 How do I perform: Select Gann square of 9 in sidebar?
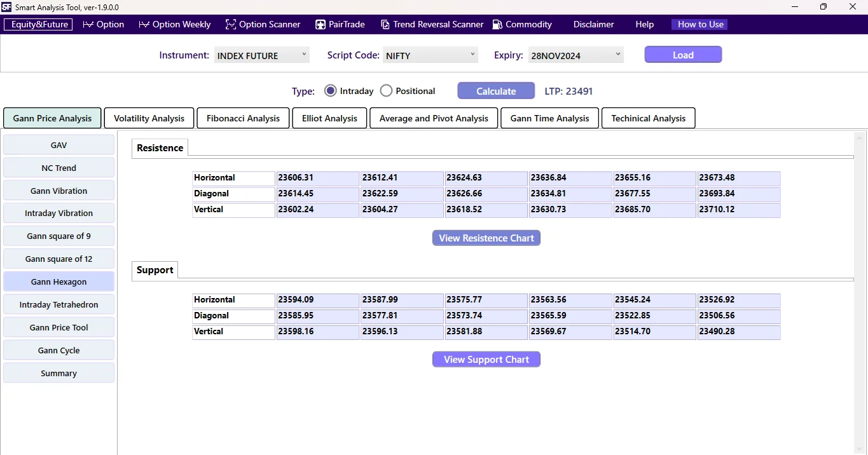point(59,236)
